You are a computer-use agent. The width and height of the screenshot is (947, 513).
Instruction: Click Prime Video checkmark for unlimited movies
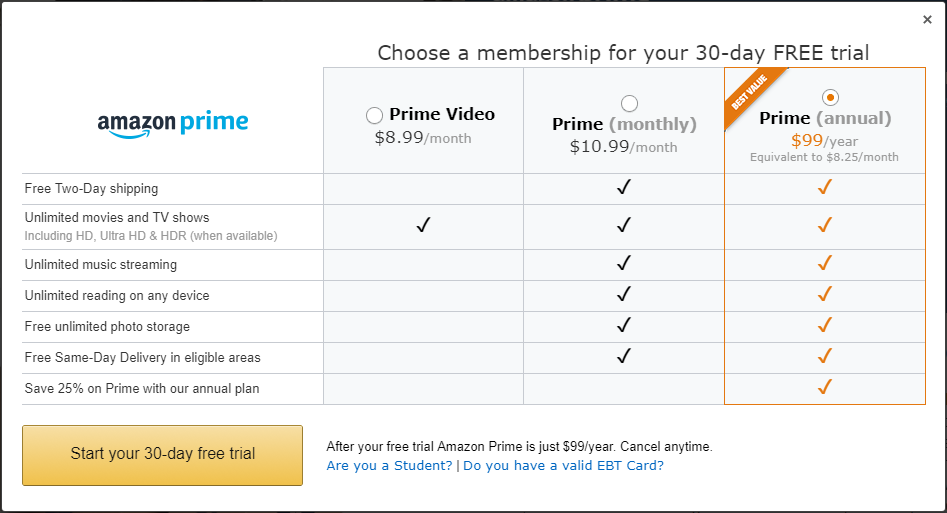423,226
